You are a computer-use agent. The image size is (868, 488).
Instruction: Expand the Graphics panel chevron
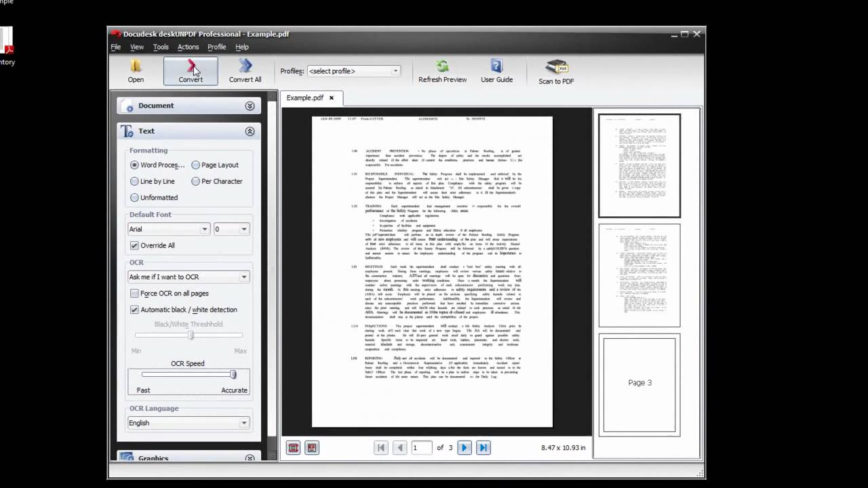pyautogui.click(x=250, y=458)
